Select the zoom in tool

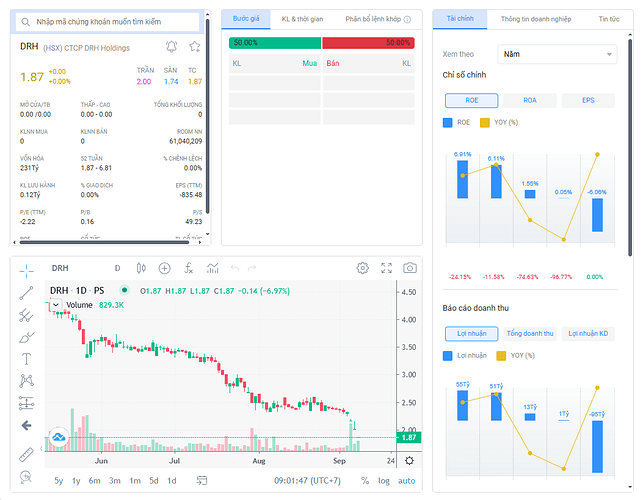pyautogui.click(x=26, y=477)
